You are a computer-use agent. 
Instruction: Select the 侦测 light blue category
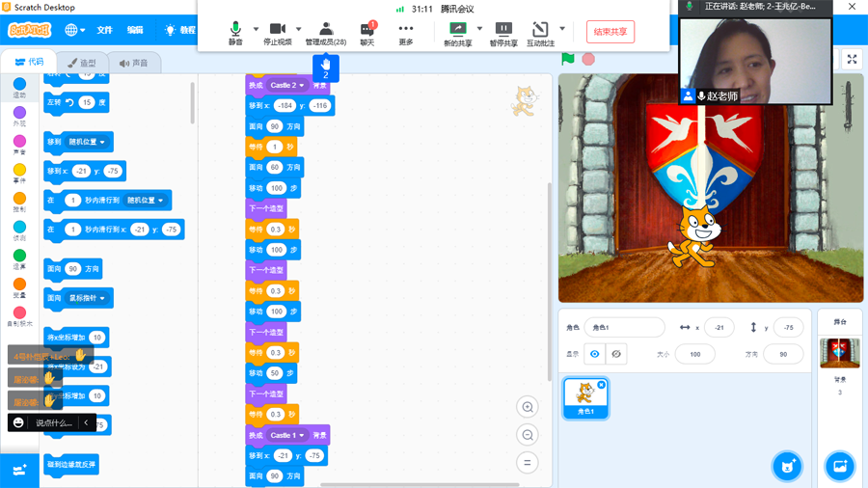pyautogui.click(x=19, y=230)
